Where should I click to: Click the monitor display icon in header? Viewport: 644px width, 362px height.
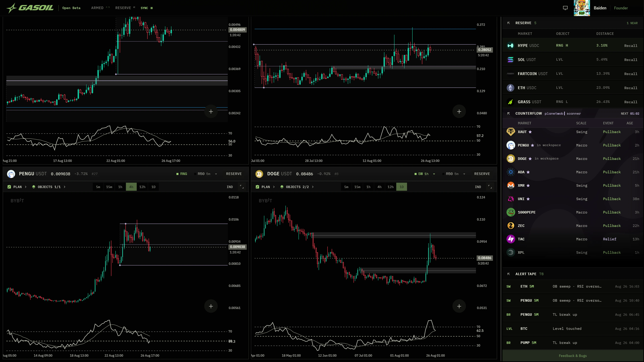tap(565, 8)
